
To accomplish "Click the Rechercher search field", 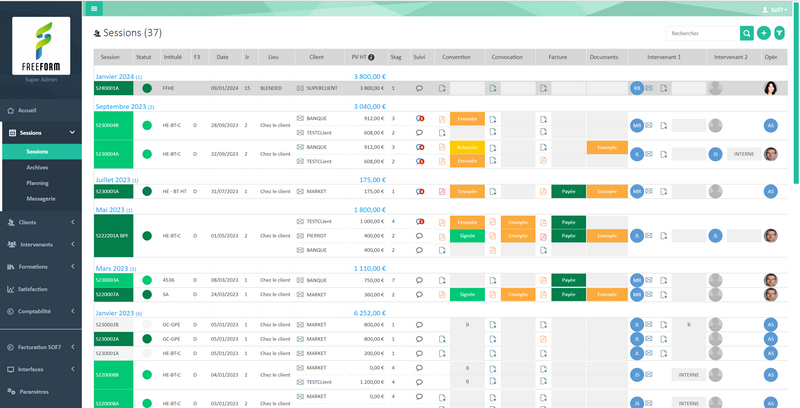I will pyautogui.click(x=701, y=33).
